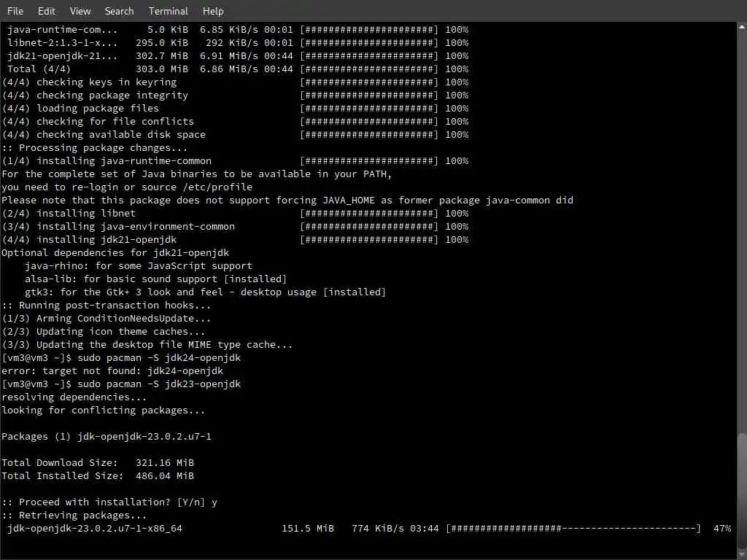This screenshot has width=747, height=560.
Task: Click 'java-rhino: for some JavaScript support' line
Action: [x=139, y=265]
